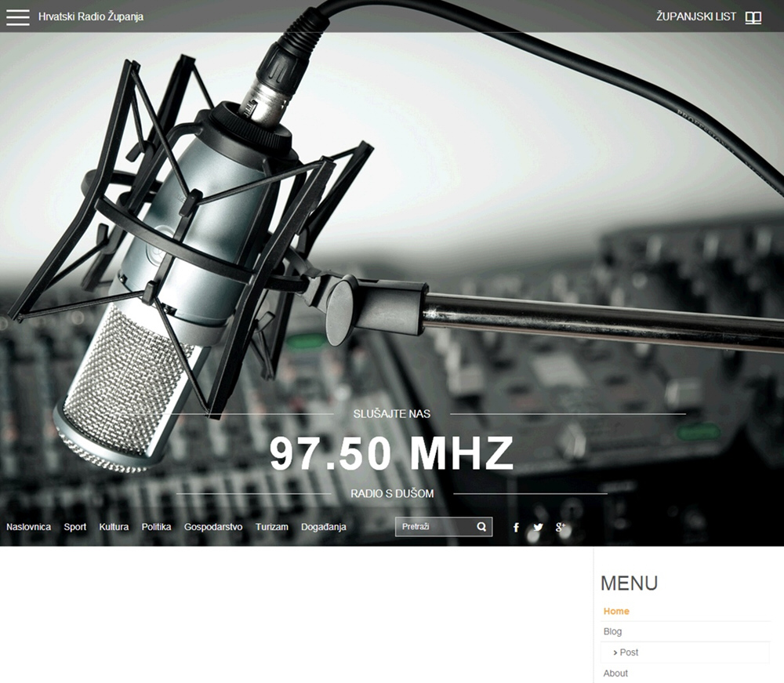The image size is (784, 683).
Task: Open the Facebook icon link
Action: tap(516, 528)
